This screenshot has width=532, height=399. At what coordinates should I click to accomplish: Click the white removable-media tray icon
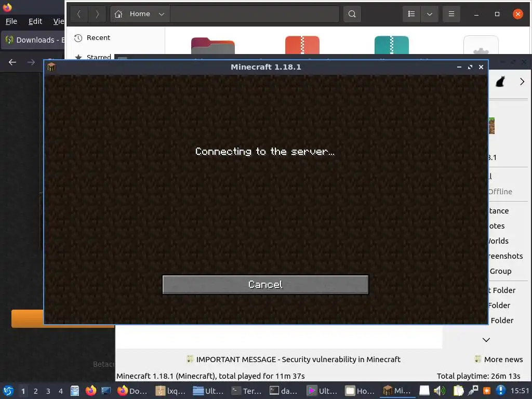[424, 391]
